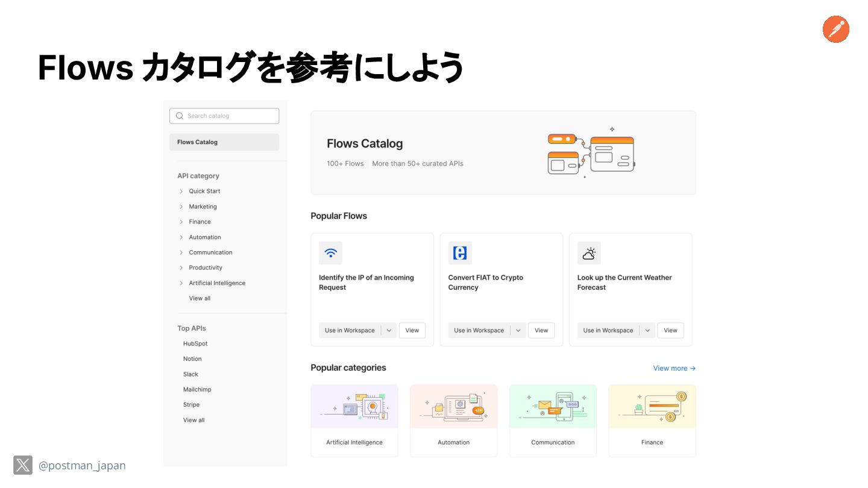
Task: Click the Postman logo icon
Action: (x=836, y=30)
